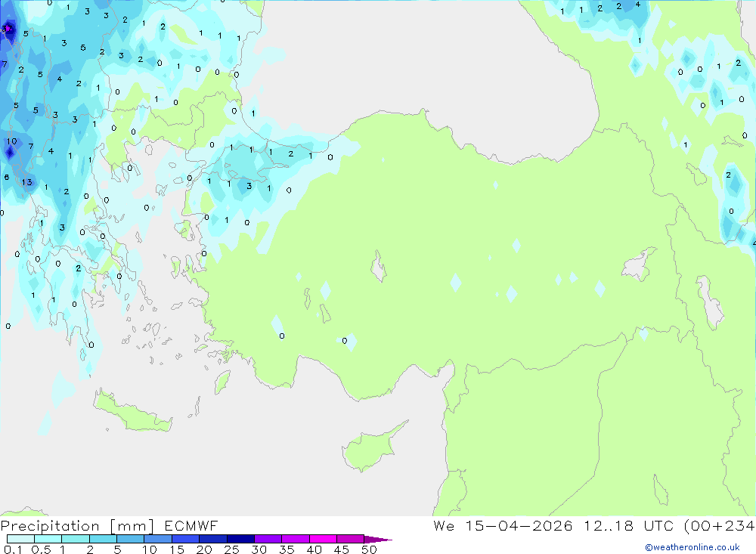Viewport: 756px width, 554px height.
Task: Pick the 40–45 mm magenta legend swatch
Action: pyautogui.click(x=323, y=539)
